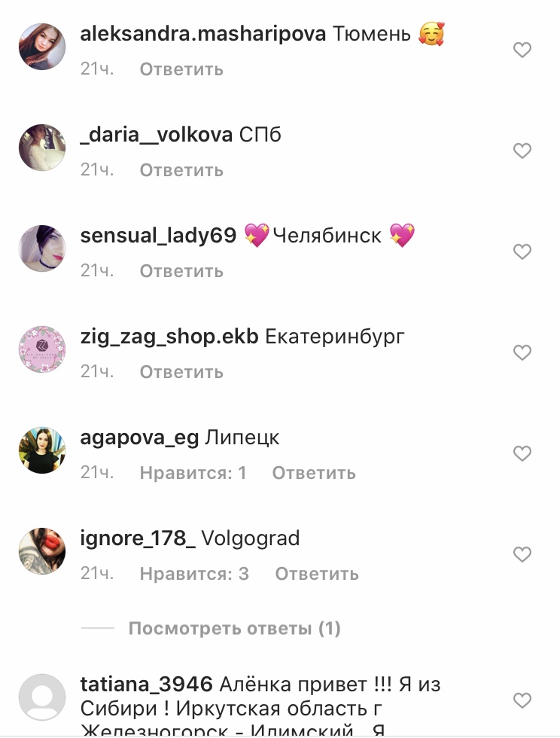Reply to _daria__volkova's comment

pos(181,170)
